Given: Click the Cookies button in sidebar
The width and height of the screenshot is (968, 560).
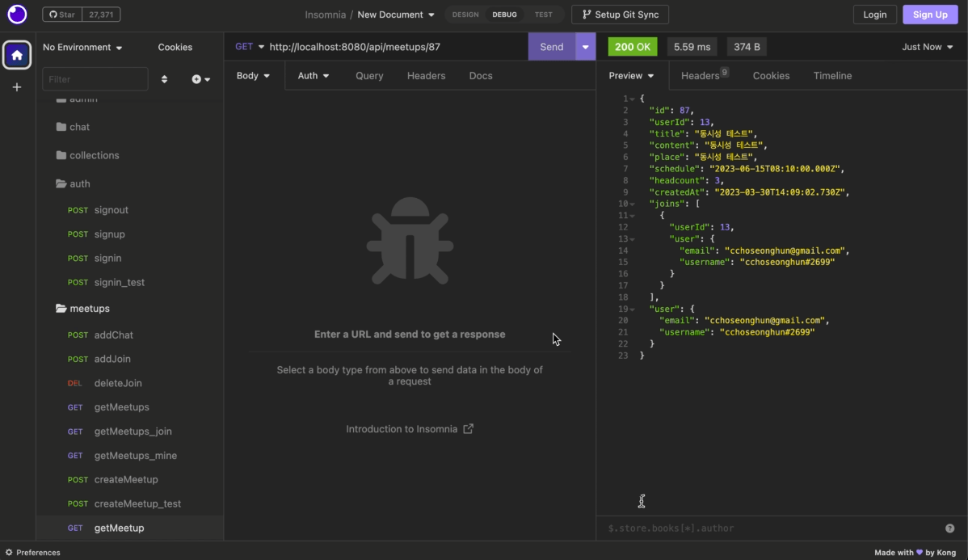Looking at the screenshot, I should (175, 47).
